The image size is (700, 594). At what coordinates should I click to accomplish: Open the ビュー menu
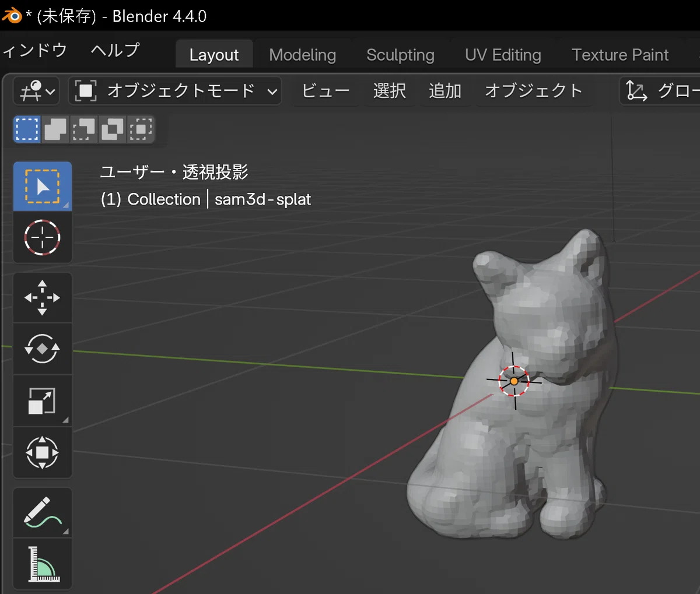pos(325,91)
